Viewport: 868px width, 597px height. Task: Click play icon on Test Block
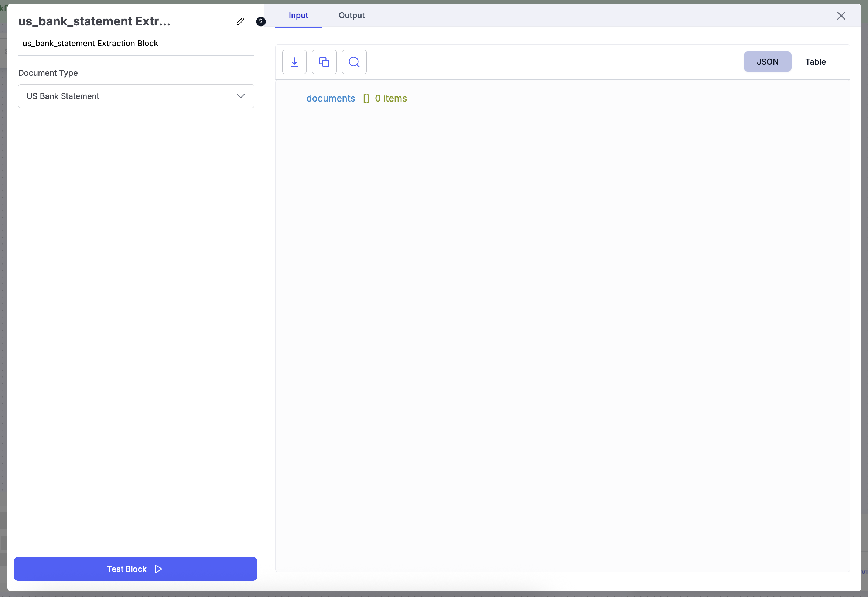coord(158,569)
